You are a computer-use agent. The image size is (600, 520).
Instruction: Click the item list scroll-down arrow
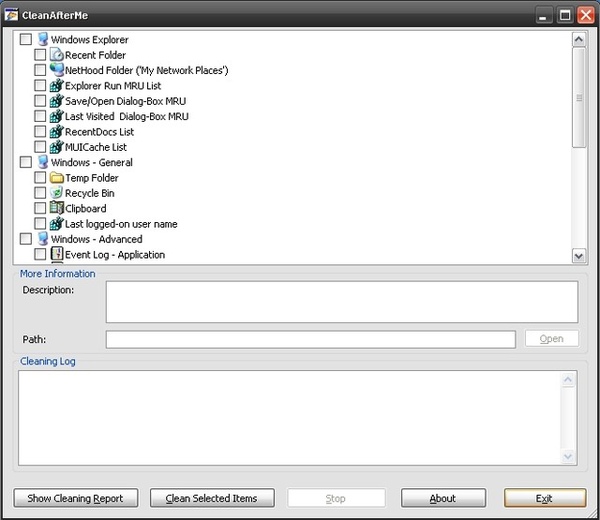(579, 256)
